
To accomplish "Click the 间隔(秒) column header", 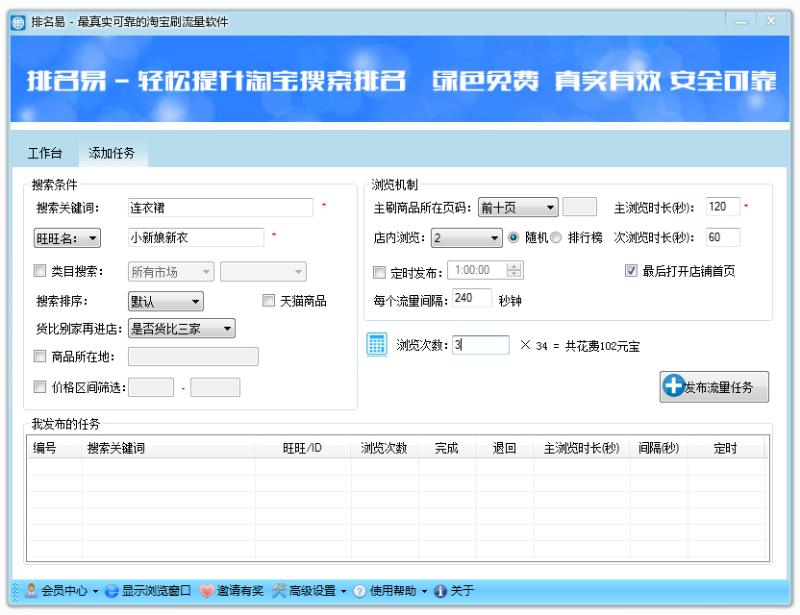I will pos(658,448).
